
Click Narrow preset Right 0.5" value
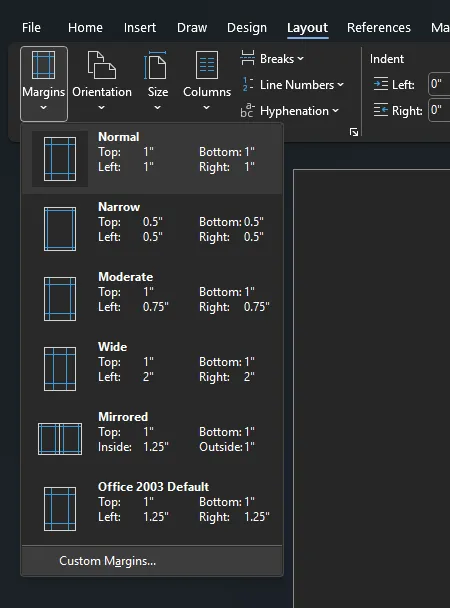[x=253, y=237]
